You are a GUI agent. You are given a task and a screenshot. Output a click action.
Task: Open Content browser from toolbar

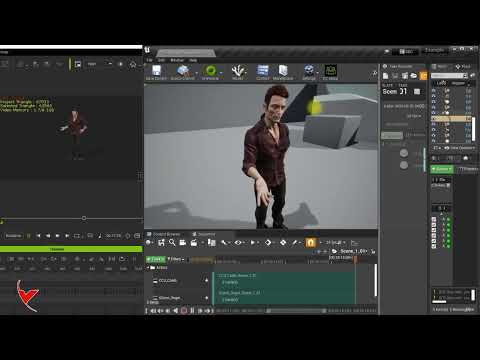(263, 72)
